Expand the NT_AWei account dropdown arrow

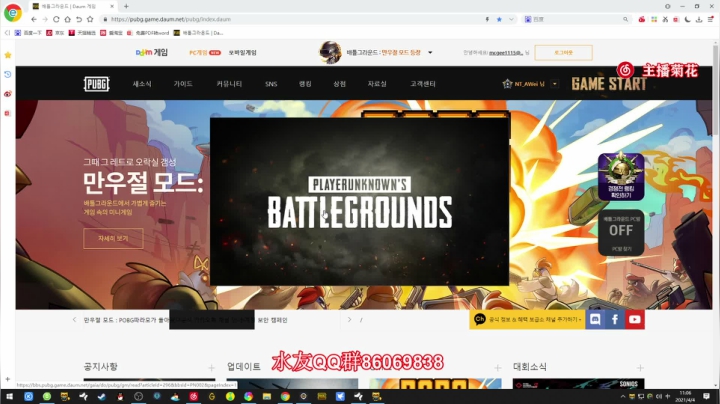tap(555, 84)
